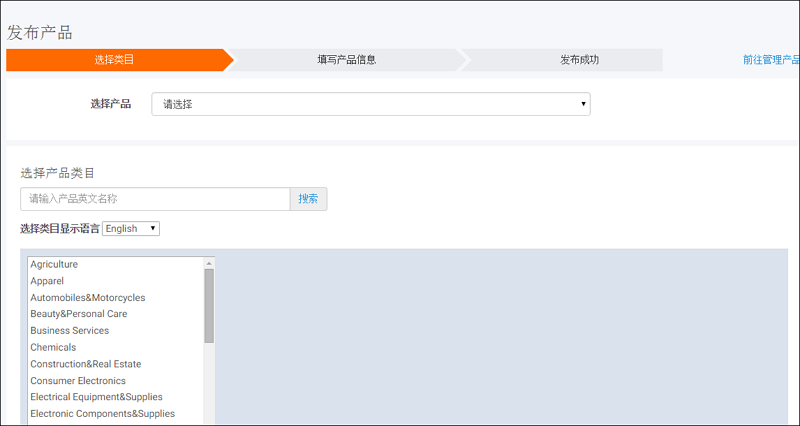Select the 发布成功 step tab

pyautogui.click(x=579, y=60)
